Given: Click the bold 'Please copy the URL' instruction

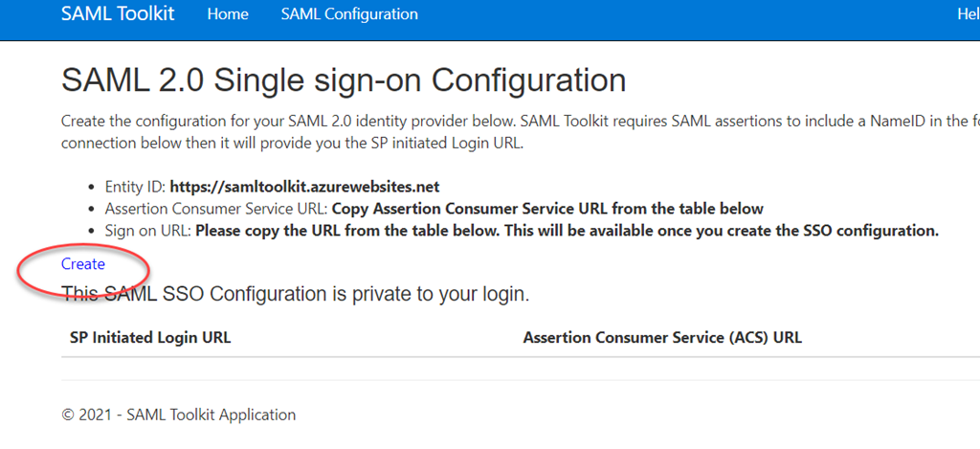Looking at the screenshot, I should [567, 231].
